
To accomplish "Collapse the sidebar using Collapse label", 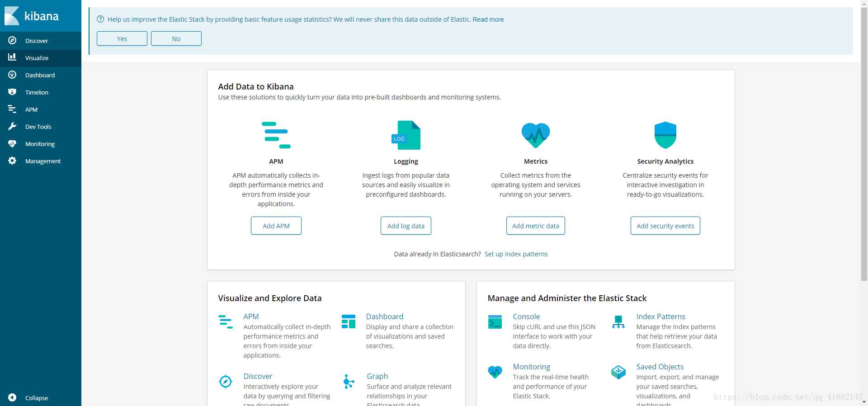I will pos(37,398).
